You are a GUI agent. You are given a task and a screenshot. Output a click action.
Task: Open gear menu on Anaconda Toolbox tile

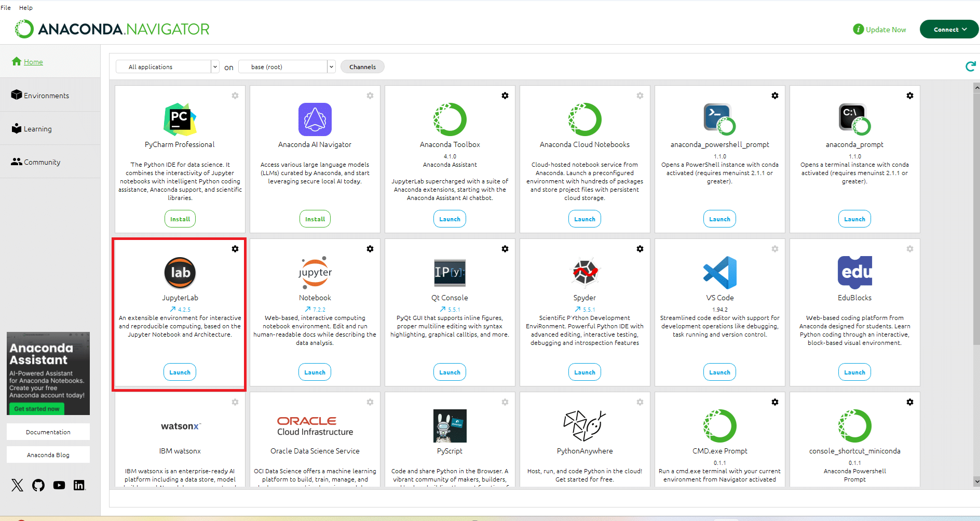click(505, 96)
